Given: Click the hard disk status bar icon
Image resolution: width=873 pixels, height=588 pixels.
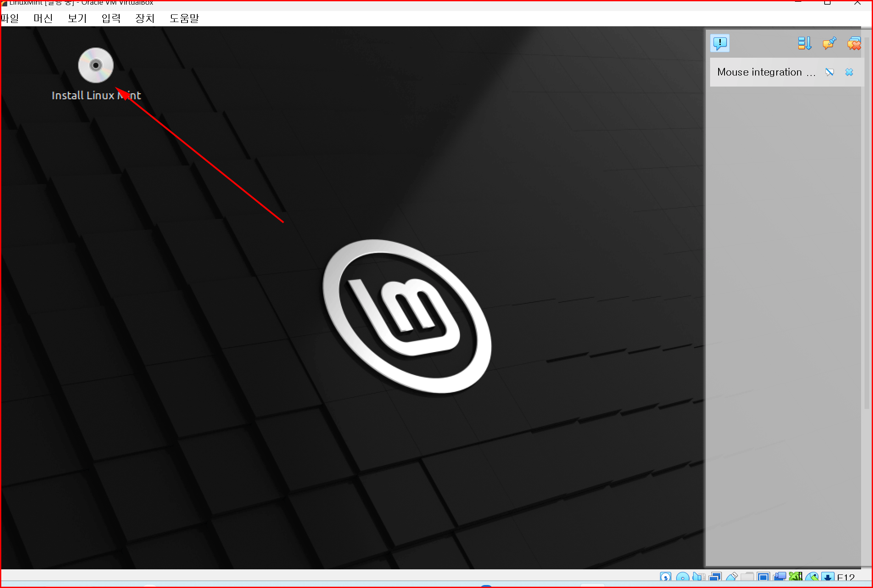Looking at the screenshot, I should click(666, 577).
